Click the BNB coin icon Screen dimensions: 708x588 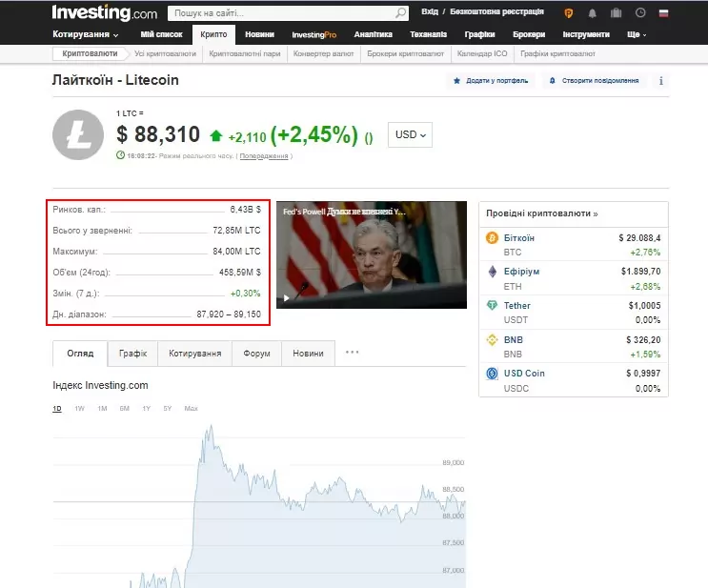pos(492,339)
